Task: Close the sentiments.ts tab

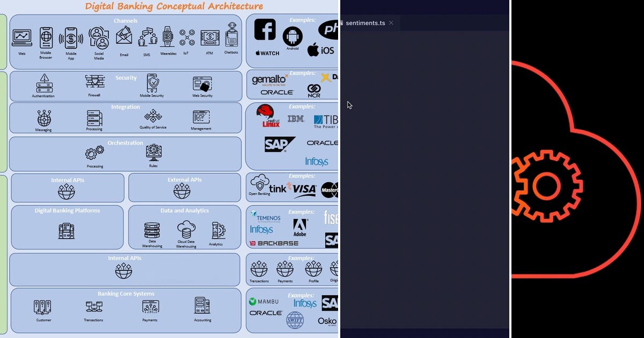Action: coord(391,23)
